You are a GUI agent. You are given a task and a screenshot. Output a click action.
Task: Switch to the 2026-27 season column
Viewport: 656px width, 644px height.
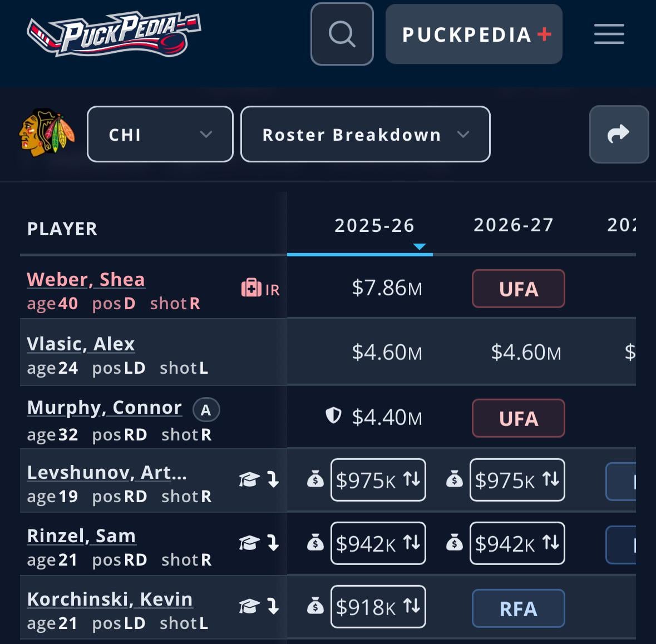pos(513,225)
